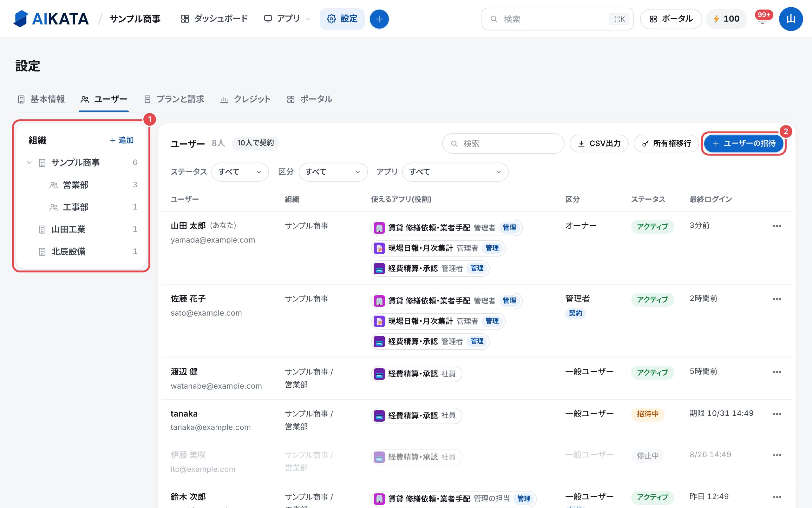Click the 所有権移行 button
812x508 pixels.
(x=666, y=144)
